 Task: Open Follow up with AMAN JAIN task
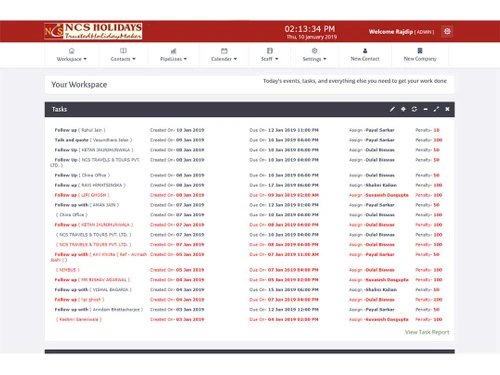tap(87, 205)
